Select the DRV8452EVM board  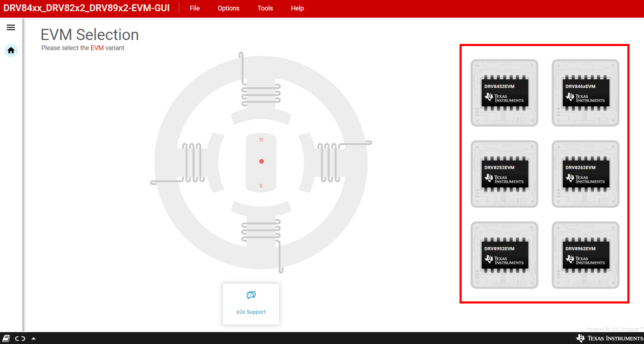(x=504, y=93)
